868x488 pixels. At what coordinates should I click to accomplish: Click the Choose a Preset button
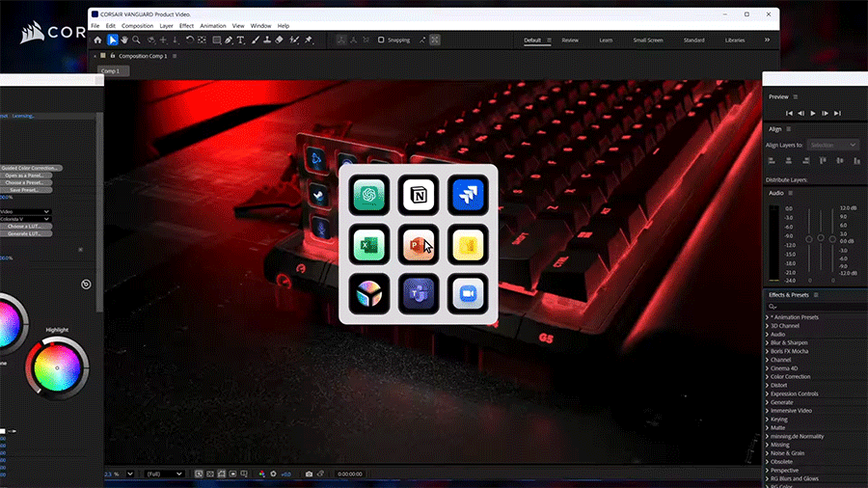click(x=26, y=181)
